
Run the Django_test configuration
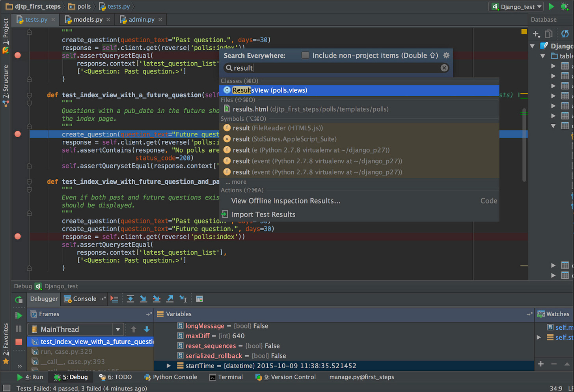click(551, 6)
